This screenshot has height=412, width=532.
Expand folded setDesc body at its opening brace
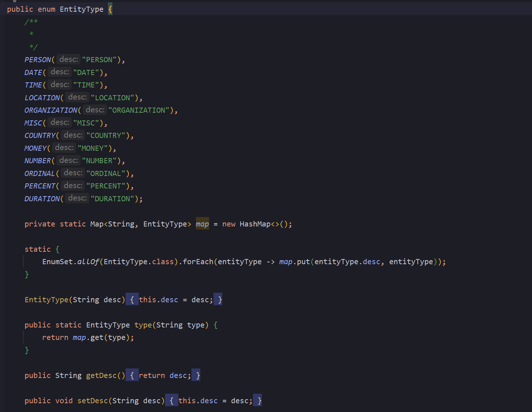172,401
